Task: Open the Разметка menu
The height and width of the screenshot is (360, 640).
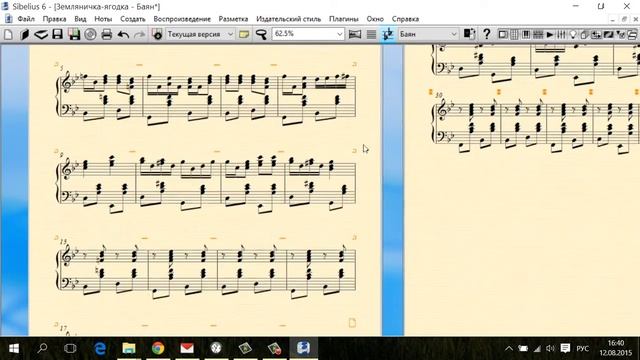Action: [233, 19]
